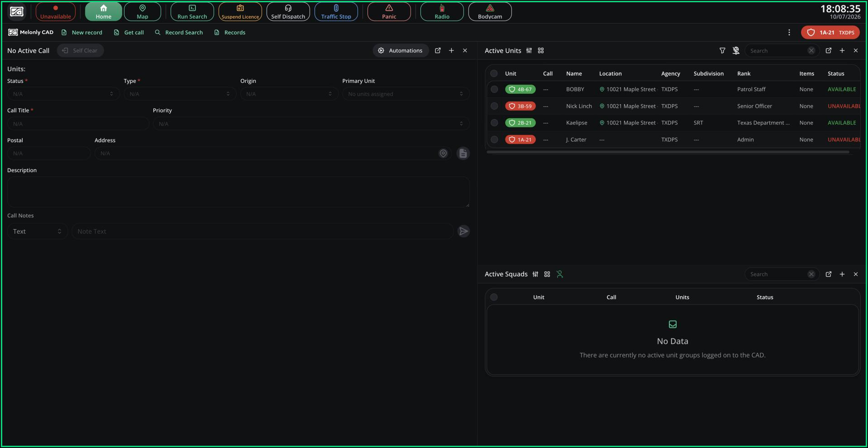Click the Run Search toolbar button
The width and height of the screenshot is (868, 448).
(192, 12)
